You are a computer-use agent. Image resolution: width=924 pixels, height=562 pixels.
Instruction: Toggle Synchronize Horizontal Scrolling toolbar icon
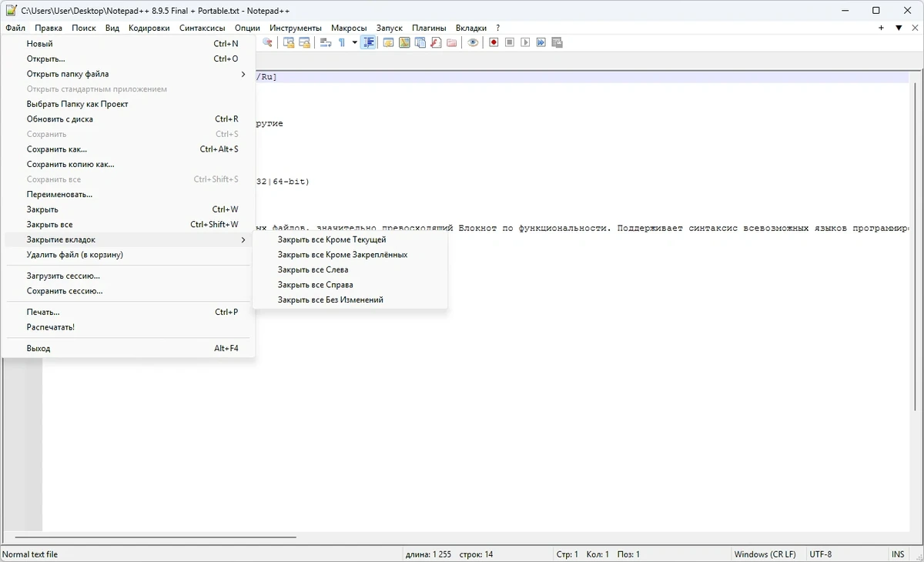[304, 42]
